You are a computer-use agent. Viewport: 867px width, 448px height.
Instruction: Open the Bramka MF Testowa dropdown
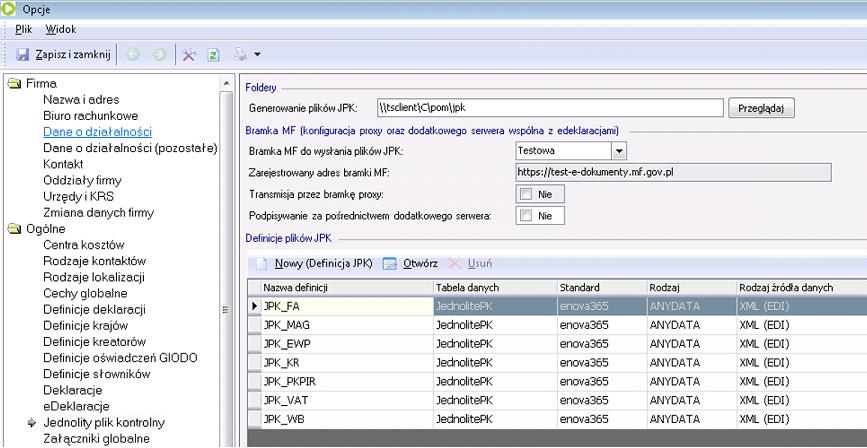(x=619, y=150)
